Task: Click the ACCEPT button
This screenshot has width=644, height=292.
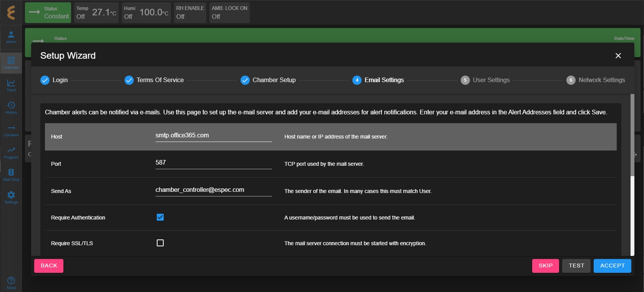Action: pos(612,266)
